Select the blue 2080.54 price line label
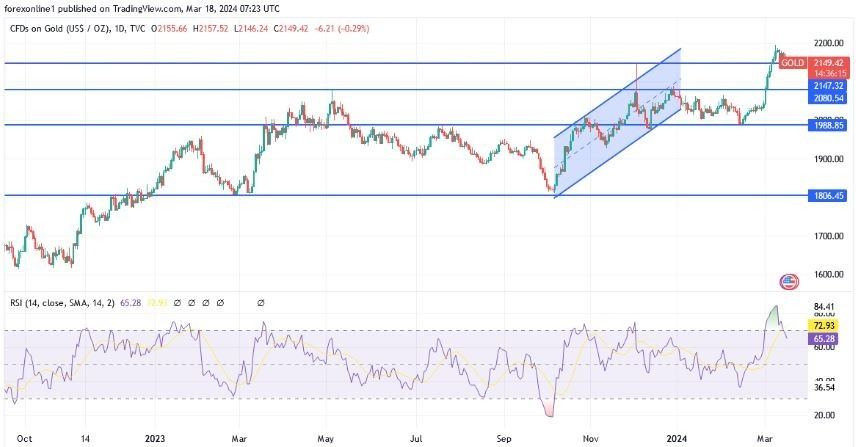Image resolution: width=856 pixels, height=447 pixels. (828, 98)
